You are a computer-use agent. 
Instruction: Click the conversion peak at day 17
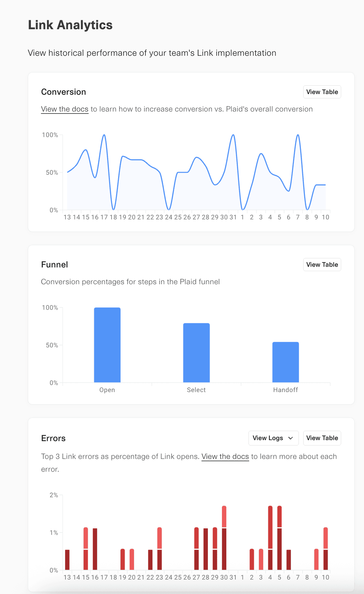[104, 135]
